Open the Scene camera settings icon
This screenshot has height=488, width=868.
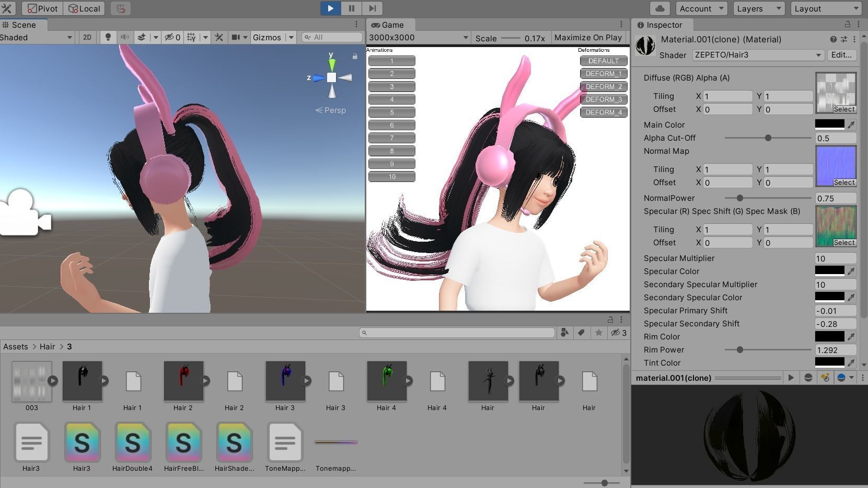[x=236, y=37]
